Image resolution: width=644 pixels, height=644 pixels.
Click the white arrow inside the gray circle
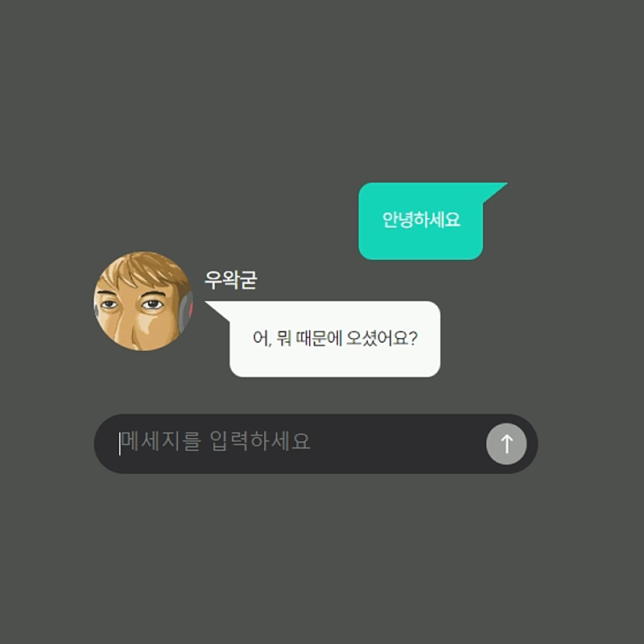coord(507,444)
